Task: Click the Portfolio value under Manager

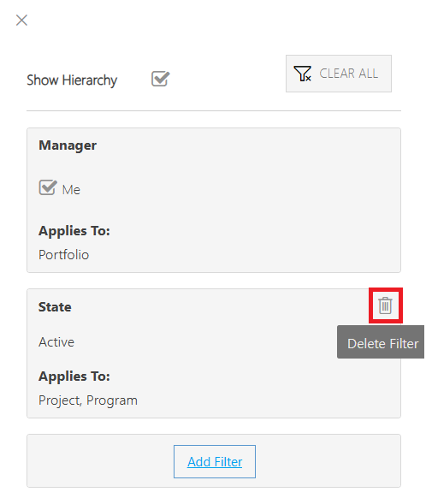Action: [x=63, y=255]
